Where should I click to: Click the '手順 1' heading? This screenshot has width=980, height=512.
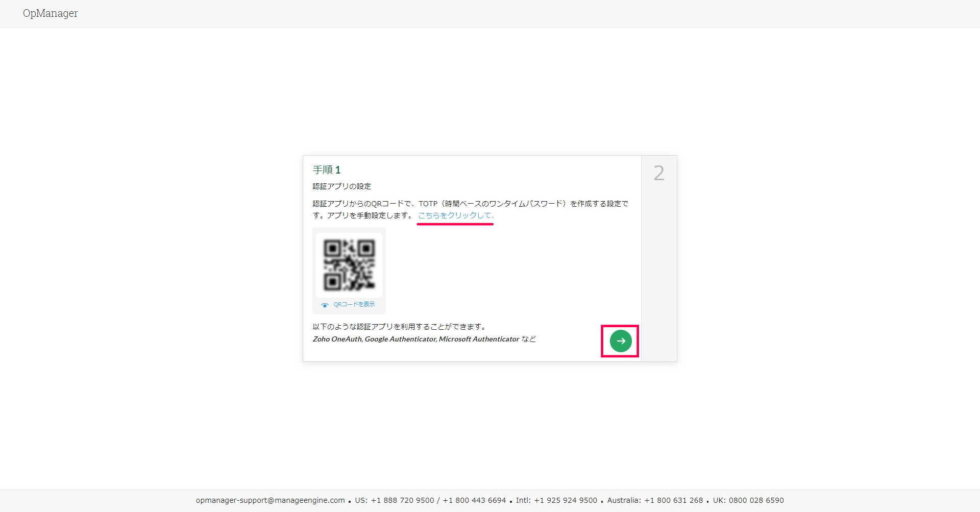327,169
